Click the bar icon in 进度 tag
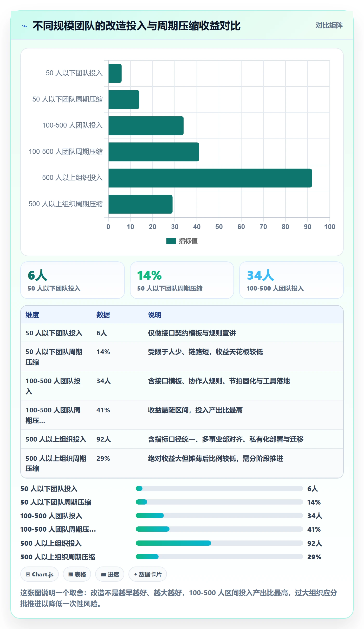Image resolution: width=364 pixels, height=629 pixels. pyautogui.click(x=103, y=575)
